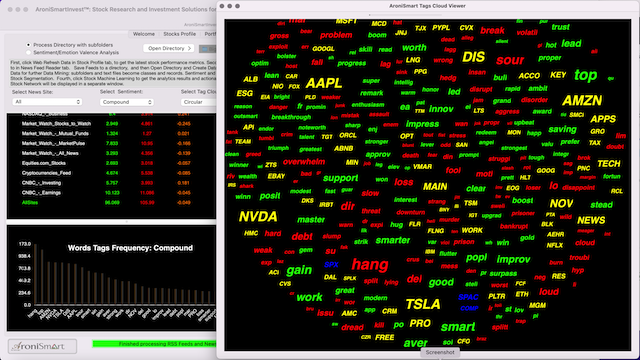Click the red weak tag
Screen dimensions: 640x360
[263, 250]
